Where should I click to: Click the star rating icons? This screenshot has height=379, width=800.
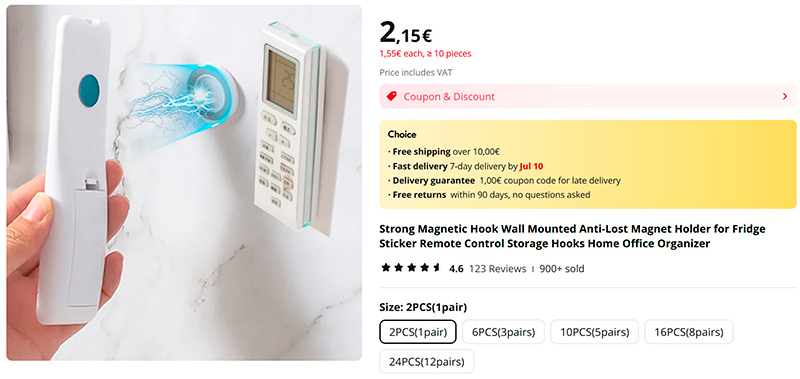pyautogui.click(x=411, y=268)
